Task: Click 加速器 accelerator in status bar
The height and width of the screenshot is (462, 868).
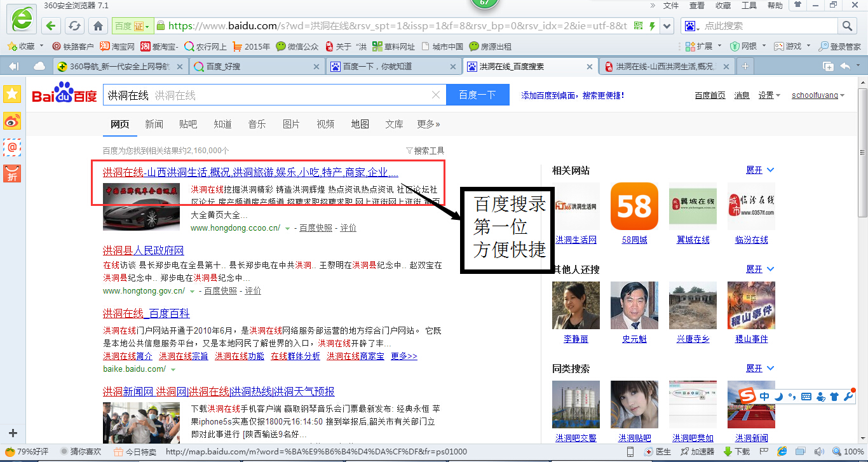Action: point(696,452)
